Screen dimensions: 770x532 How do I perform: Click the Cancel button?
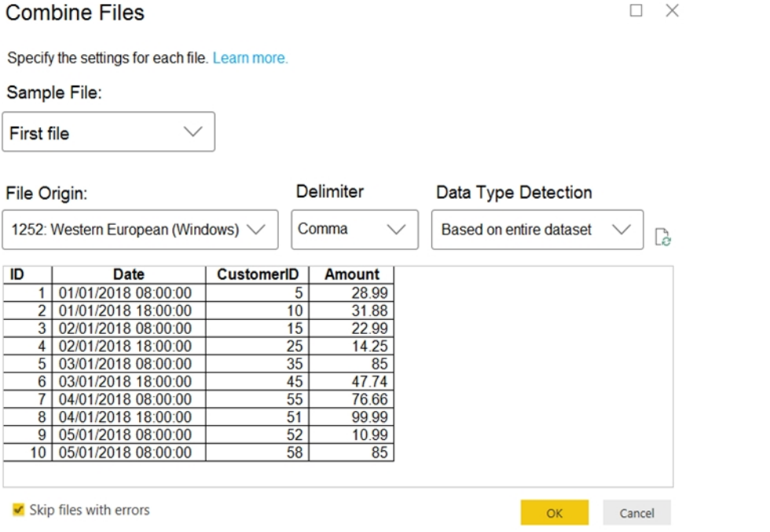click(636, 513)
